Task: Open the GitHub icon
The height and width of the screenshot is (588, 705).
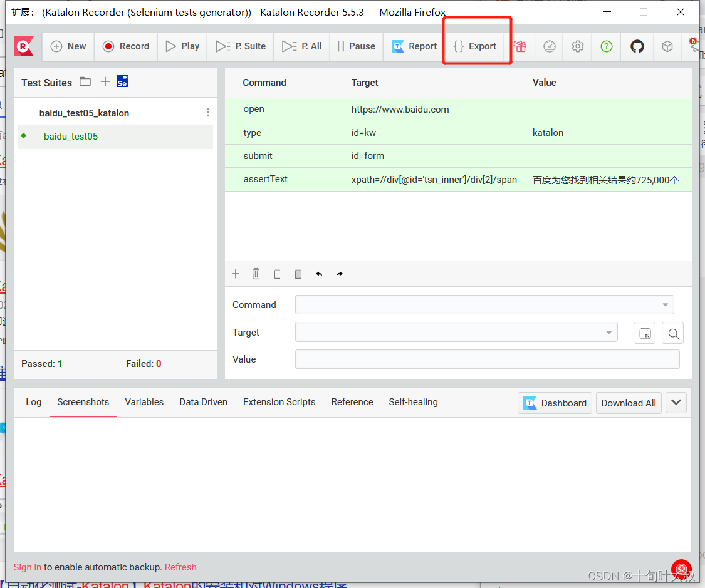Action: 637,46
